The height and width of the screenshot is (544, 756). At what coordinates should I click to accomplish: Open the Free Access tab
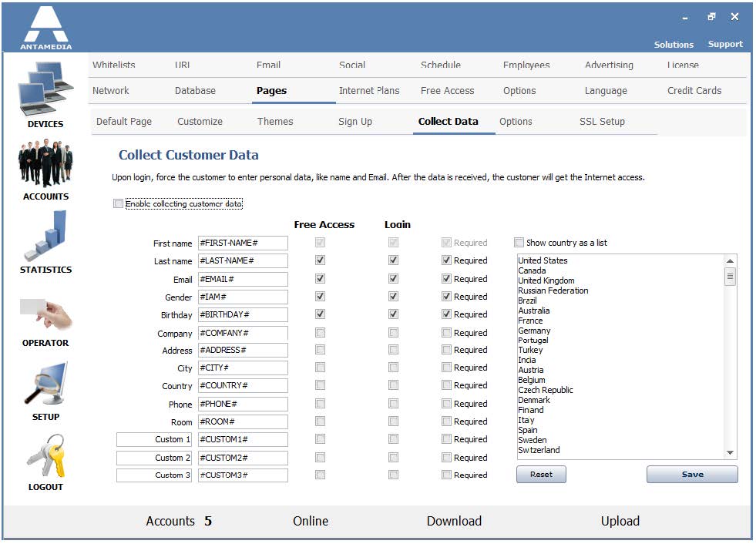(x=448, y=91)
